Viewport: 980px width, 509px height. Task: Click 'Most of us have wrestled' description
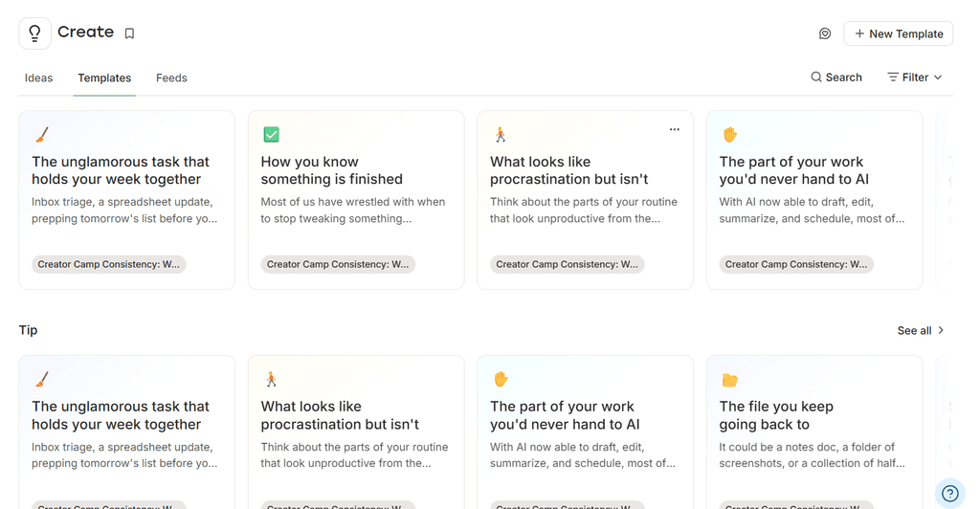(x=353, y=210)
